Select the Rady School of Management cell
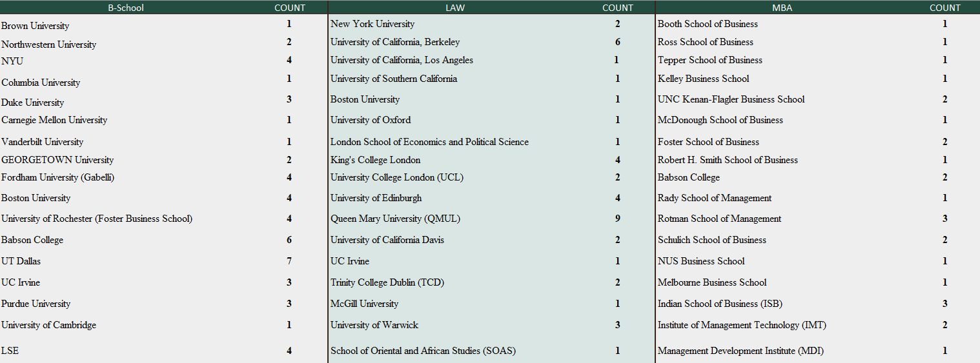This screenshot has height=363, width=980. click(715, 198)
